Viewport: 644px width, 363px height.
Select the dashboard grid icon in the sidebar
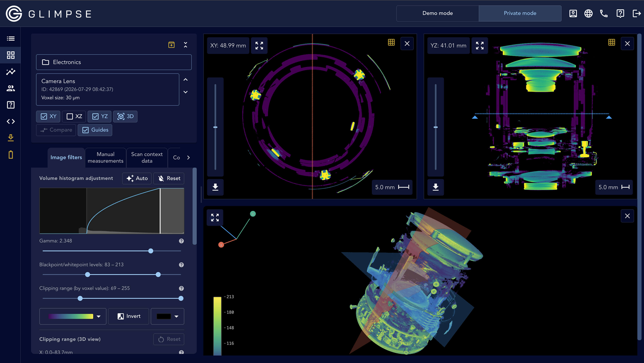point(11,55)
